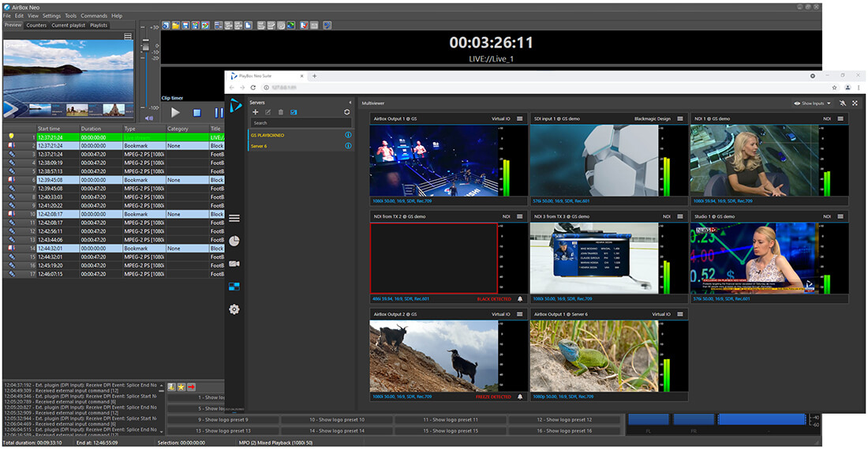Toggle the muted alarm bell in Multiviewer header
Image resolution: width=868 pixels, height=450 pixels.
(x=843, y=103)
